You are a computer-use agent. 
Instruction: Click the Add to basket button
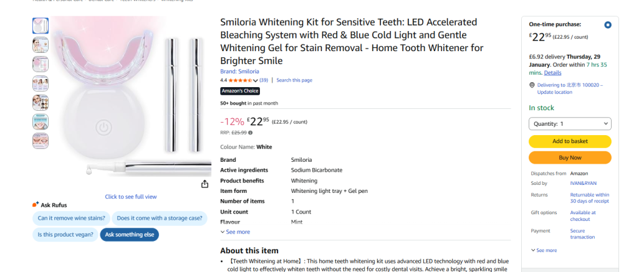click(x=570, y=141)
